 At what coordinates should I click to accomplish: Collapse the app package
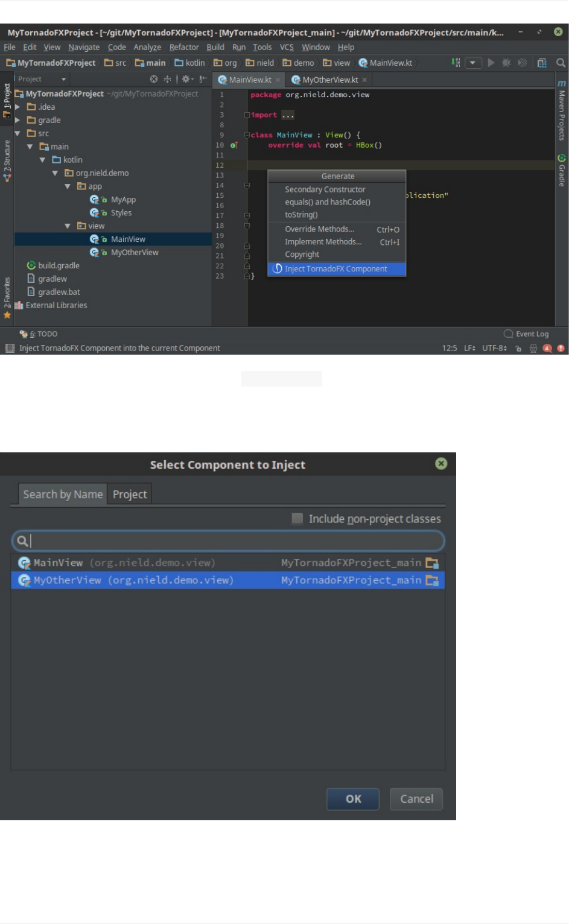[68, 186]
